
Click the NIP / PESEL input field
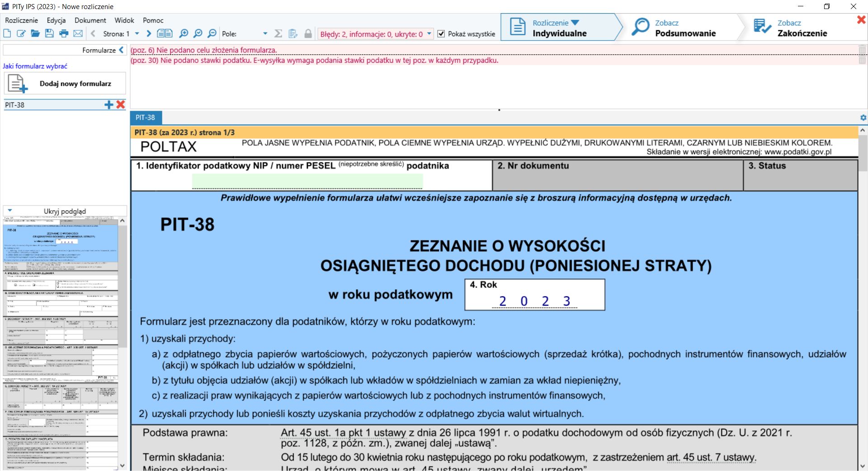coord(307,181)
